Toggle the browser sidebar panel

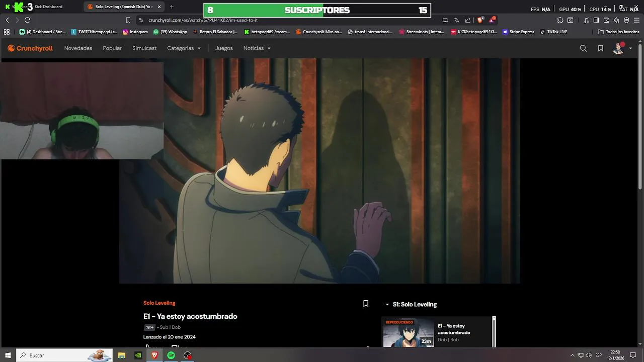(596, 20)
